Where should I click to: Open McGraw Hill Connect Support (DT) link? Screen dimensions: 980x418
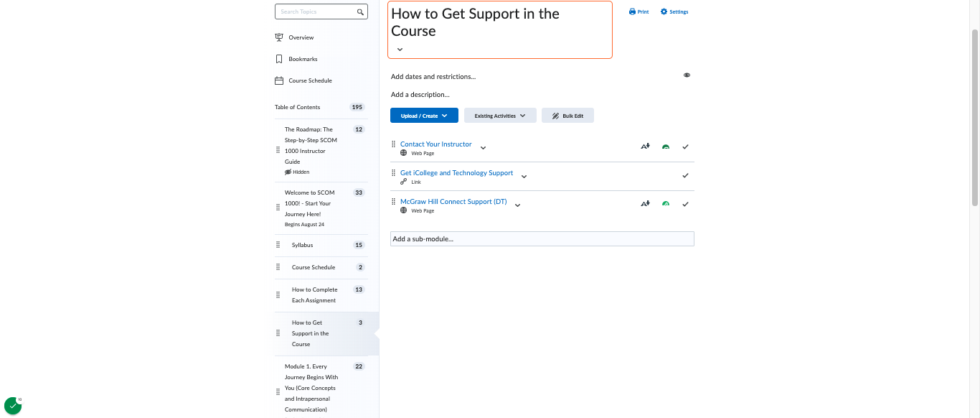coord(453,202)
